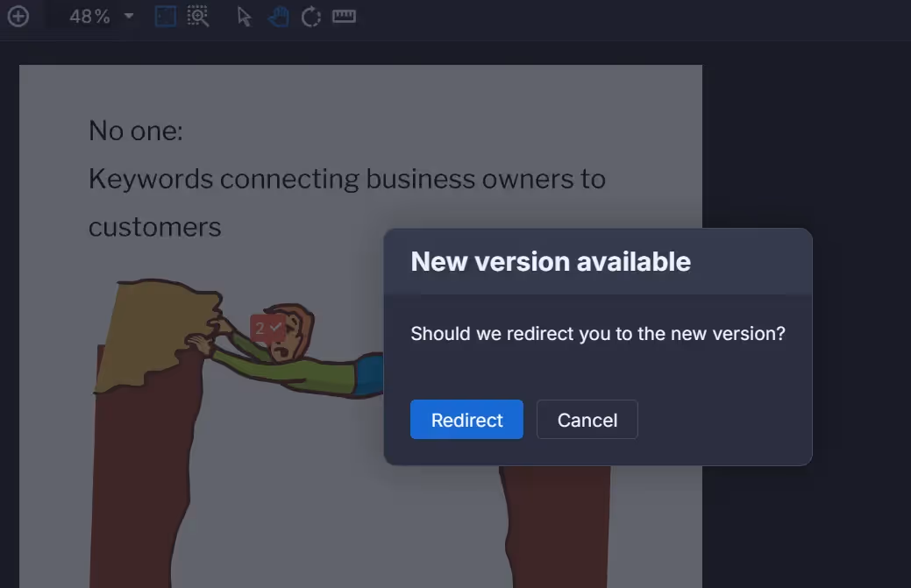This screenshot has height=588, width=911.
Task: Click the Cancel button in dialog
Action: 587,419
